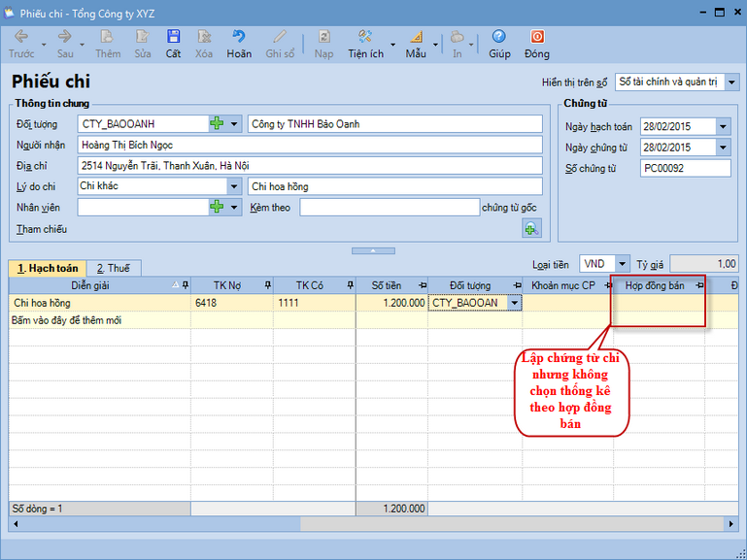
Task: Open Ngày chứng từ date picker
Action: (x=723, y=148)
